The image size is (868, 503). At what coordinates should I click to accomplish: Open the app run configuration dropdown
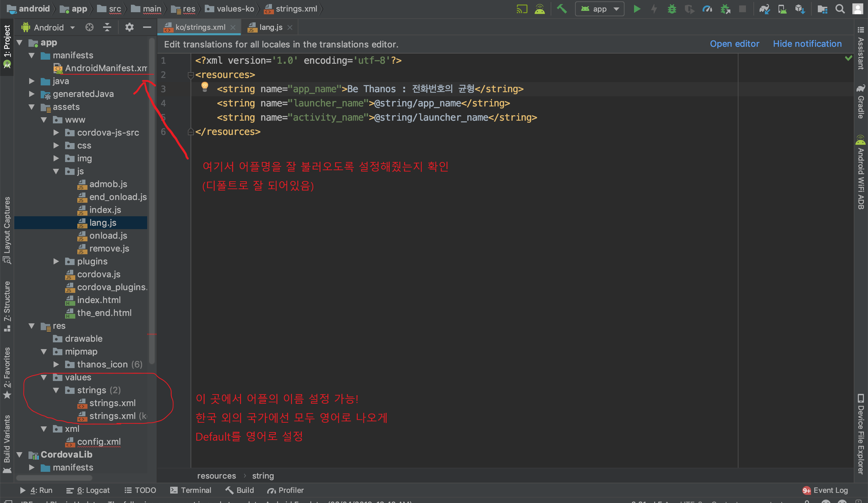click(x=599, y=9)
